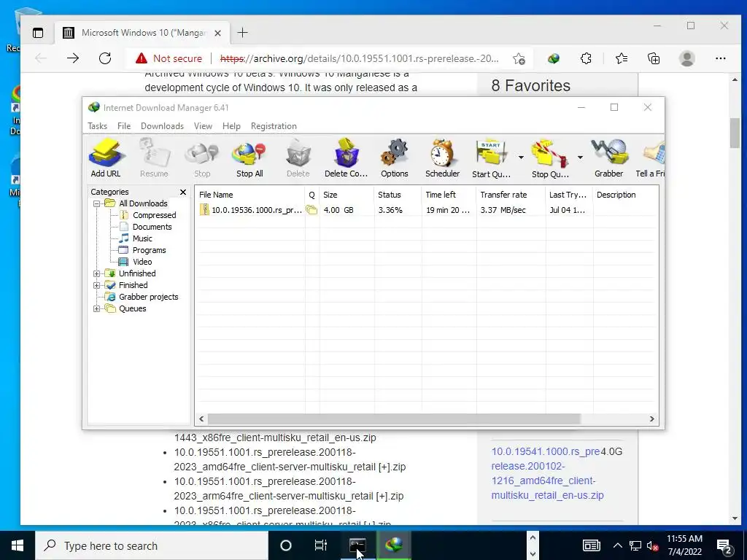The width and height of the screenshot is (747, 560).
Task: Open the notification center icon
Action: [724, 546]
